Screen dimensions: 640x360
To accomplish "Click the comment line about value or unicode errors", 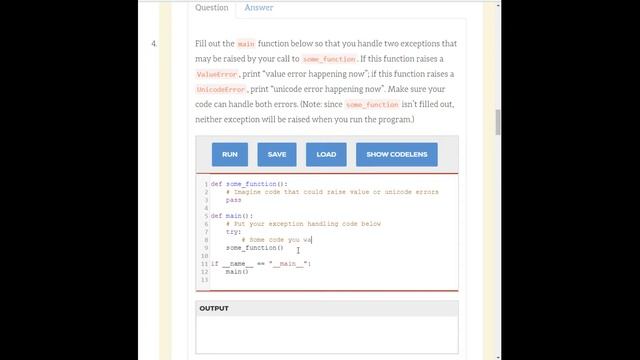I will point(332,192).
